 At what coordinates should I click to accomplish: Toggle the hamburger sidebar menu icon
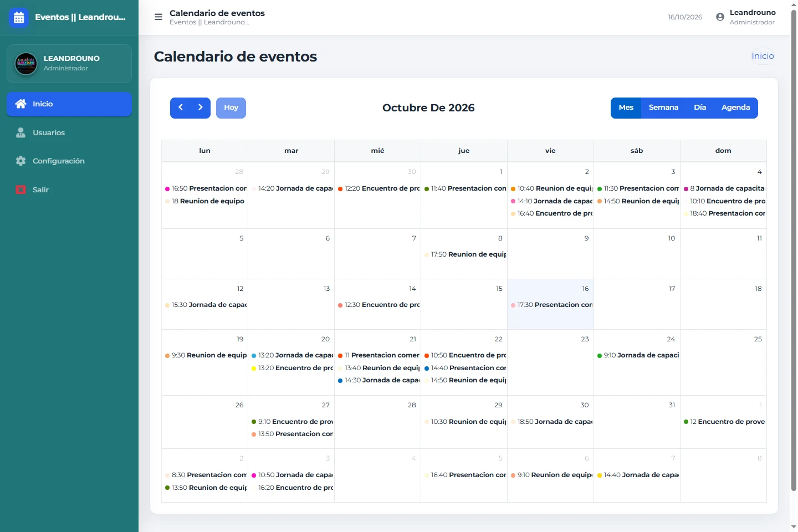click(158, 17)
